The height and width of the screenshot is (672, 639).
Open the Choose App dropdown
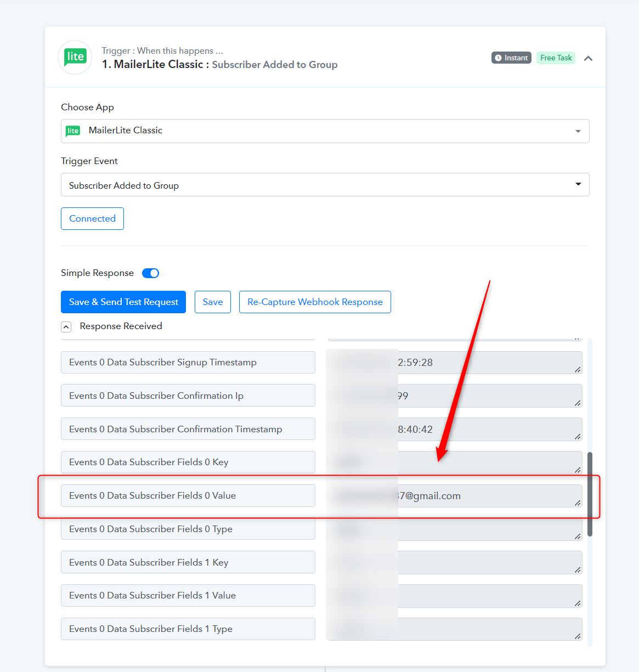point(325,131)
